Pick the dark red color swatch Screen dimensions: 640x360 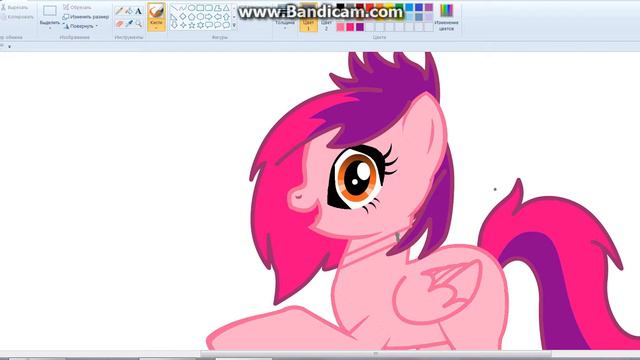[x=360, y=7]
